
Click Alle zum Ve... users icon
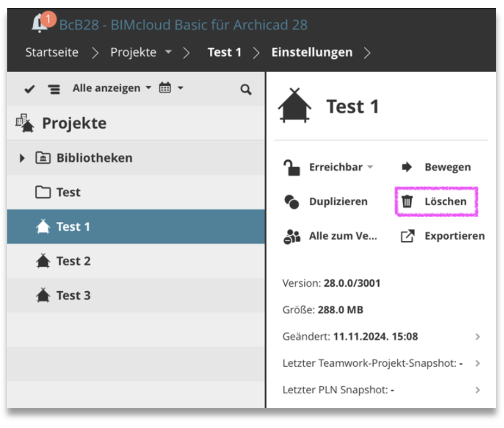coord(292,237)
